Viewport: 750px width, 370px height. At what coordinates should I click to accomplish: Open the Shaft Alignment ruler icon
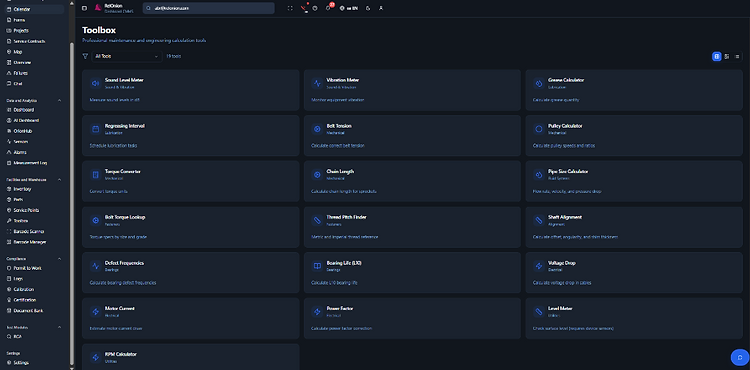(539, 220)
